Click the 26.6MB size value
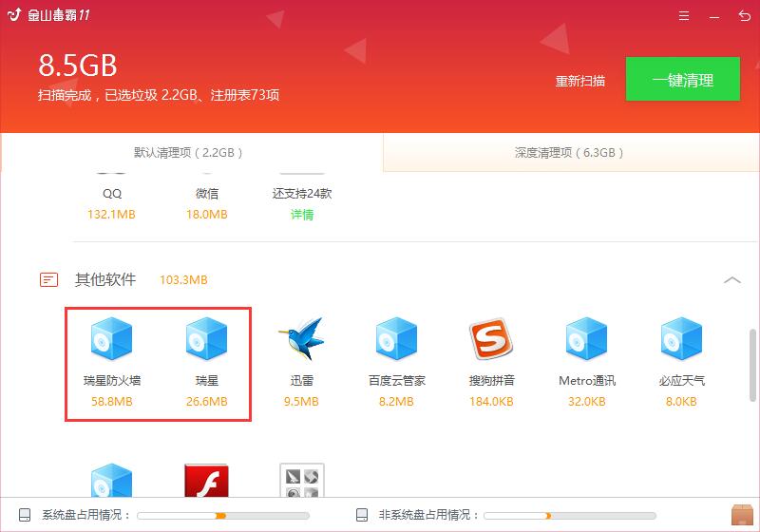 click(x=206, y=401)
